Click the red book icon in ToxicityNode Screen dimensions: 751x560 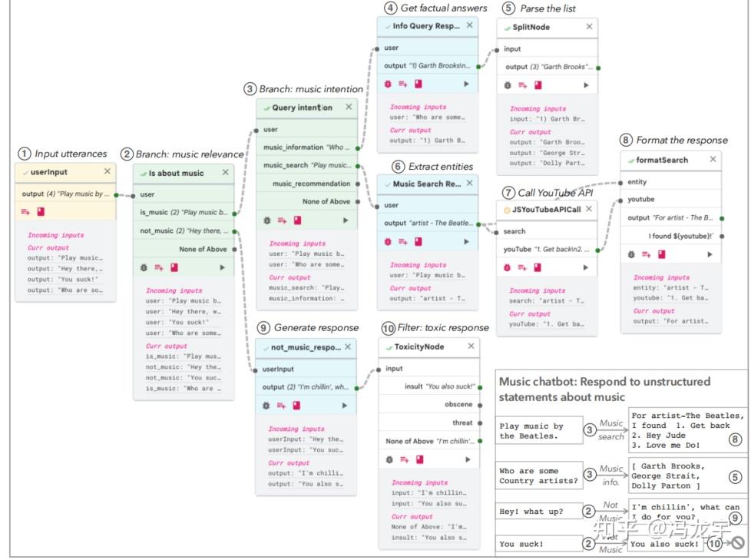tap(420, 459)
